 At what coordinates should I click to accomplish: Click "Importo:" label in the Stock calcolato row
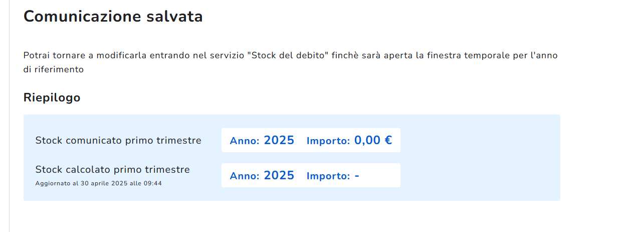328,176
